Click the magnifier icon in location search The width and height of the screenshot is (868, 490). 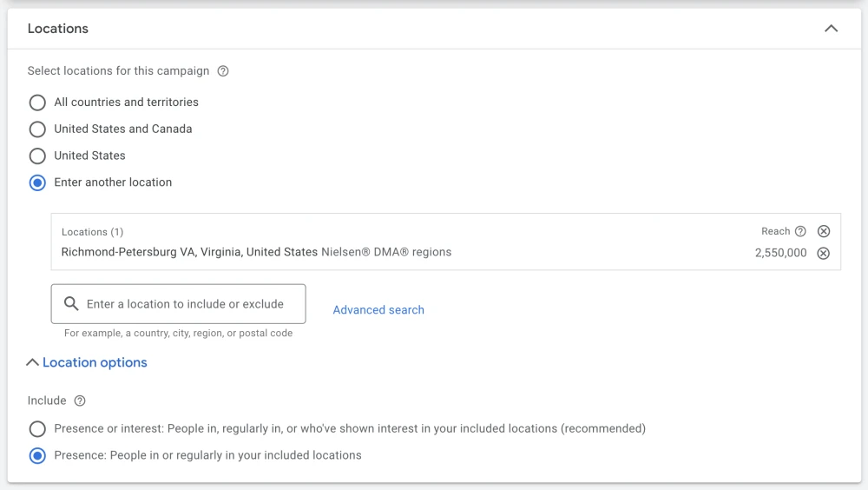(71, 304)
